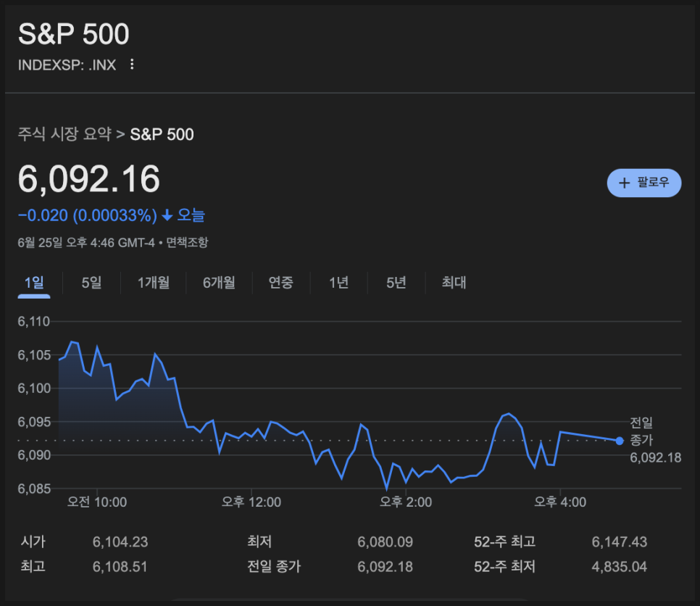Click the down arrow beside 오늘
The height and width of the screenshot is (606, 700).
coord(167,216)
